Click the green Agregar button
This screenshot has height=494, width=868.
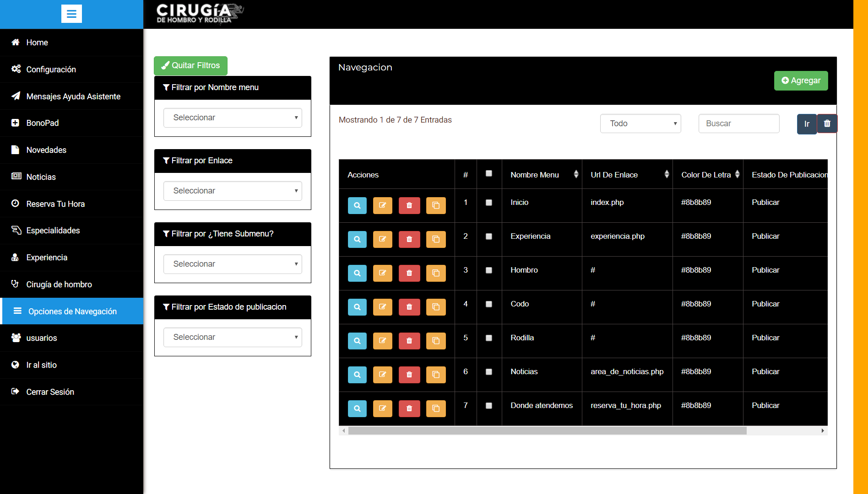[801, 81]
